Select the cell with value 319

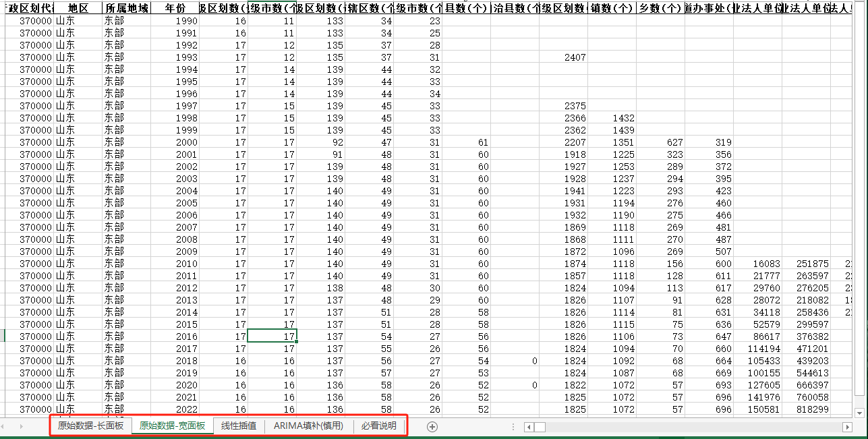click(709, 142)
